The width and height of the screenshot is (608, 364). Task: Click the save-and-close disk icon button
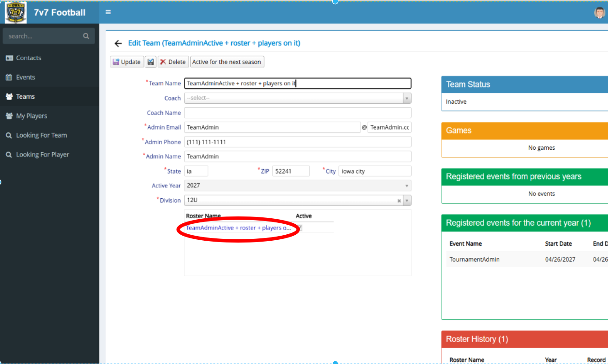(x=151, y=62)
